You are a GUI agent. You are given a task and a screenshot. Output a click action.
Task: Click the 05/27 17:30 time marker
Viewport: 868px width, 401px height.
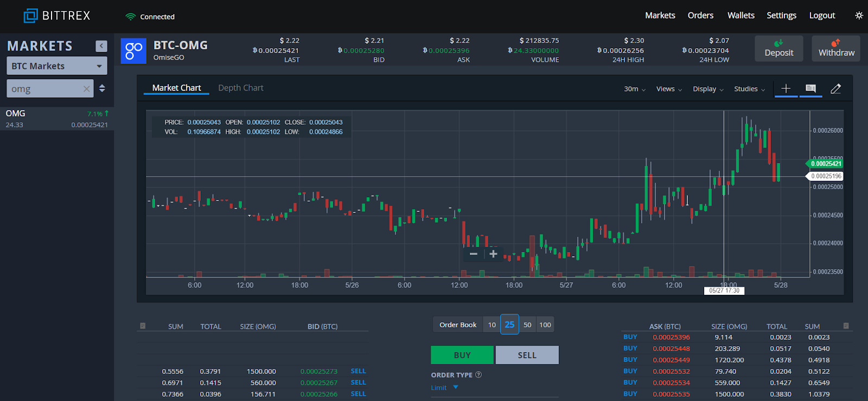pos(724,290)
